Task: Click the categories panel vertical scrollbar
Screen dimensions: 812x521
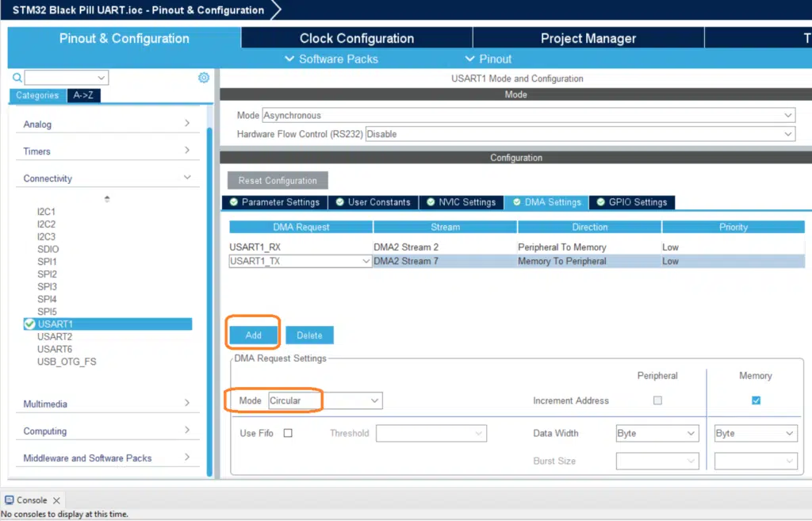Action: click(209, 301)
